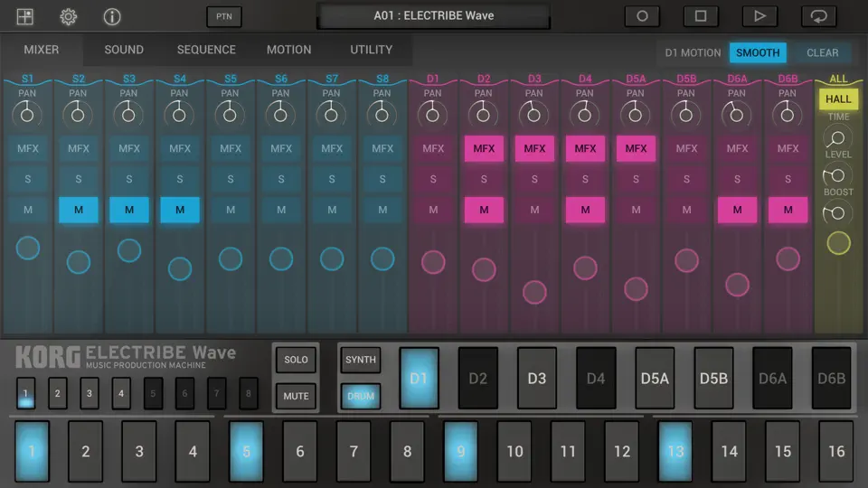Viewport: 868px width, 488px height.
Task: Click the S5 volume fader handle
Action: (x=231, y=258)
